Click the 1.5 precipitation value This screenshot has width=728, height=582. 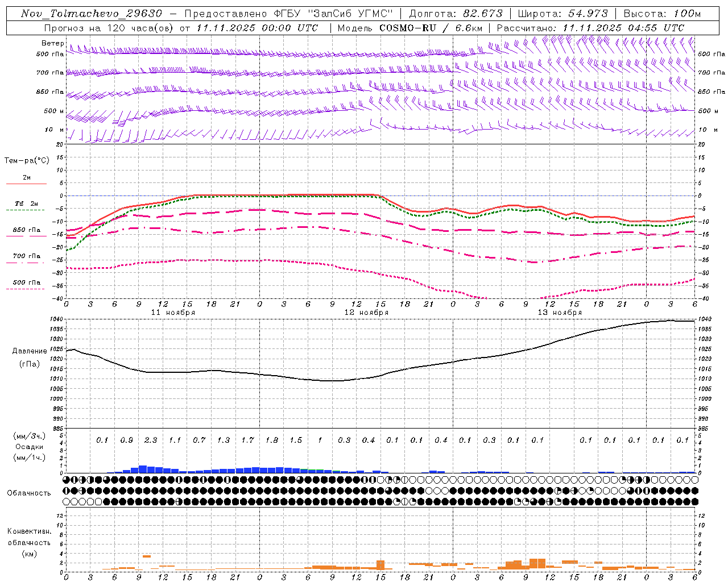click(x=296, y=440)
